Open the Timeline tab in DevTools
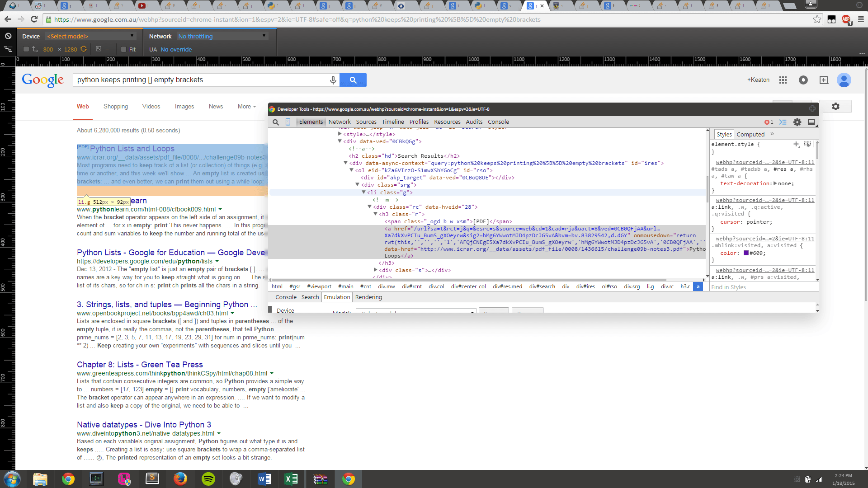The height and width of the screenshot is (488, 868). pos(393,122)
